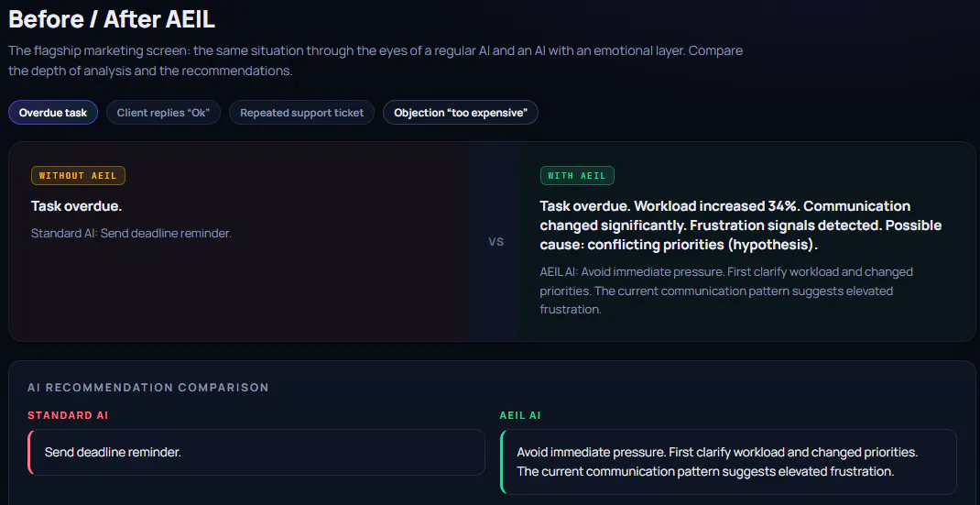
Task: Click the flagship marketing screen description text
Action: [376, 60]
